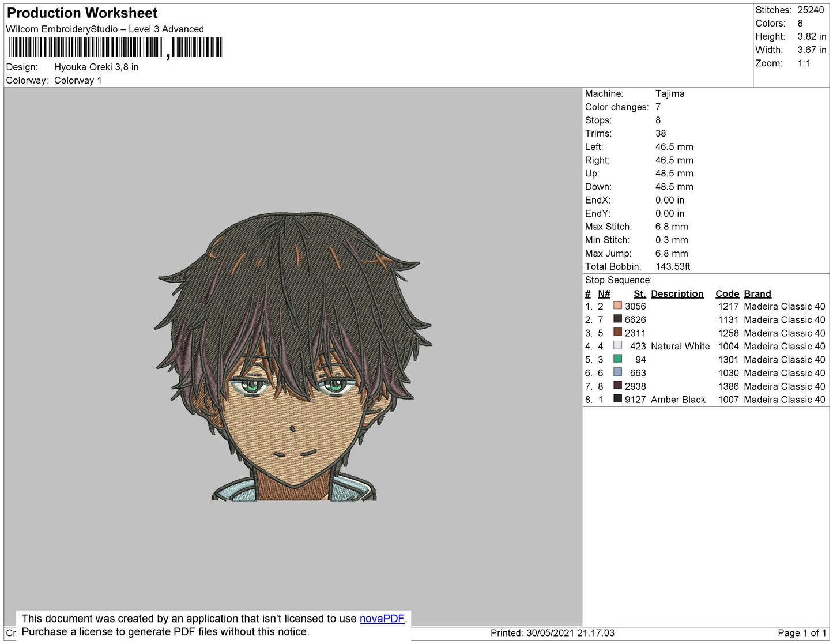Click the 'Wilcom EmbroideryStudio – Level 3 Advanced' text
The height and width of the screenshot is (644, 833).
click(105, 29)
